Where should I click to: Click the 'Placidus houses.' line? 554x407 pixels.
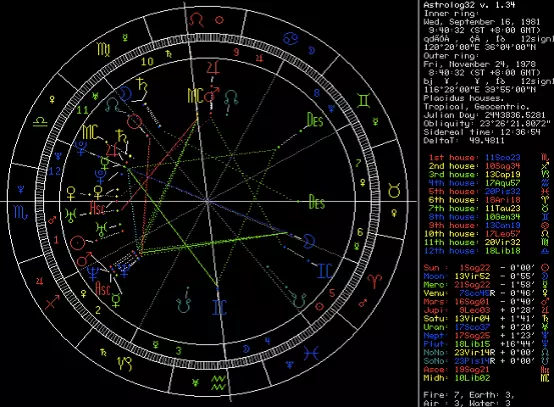[462, 98]
